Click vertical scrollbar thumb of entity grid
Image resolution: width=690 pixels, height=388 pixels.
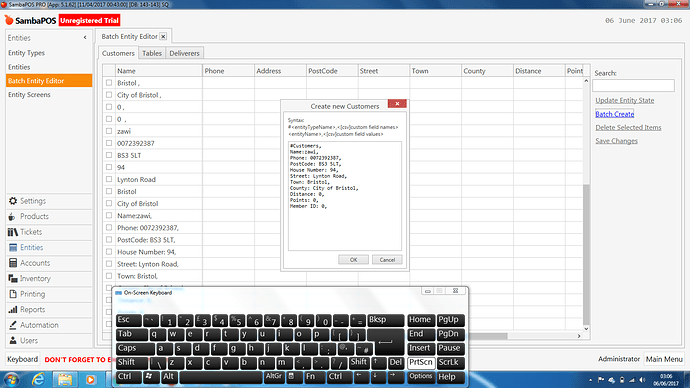tap(586, 254)
